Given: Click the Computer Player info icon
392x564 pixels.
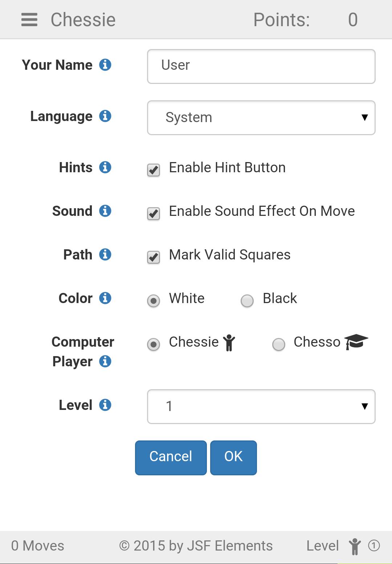Looking at the screenshot, I should 105,361.
